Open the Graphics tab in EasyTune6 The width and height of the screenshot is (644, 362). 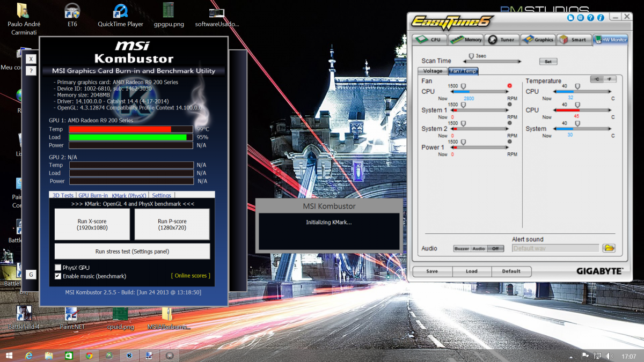[x=538, y=40]
